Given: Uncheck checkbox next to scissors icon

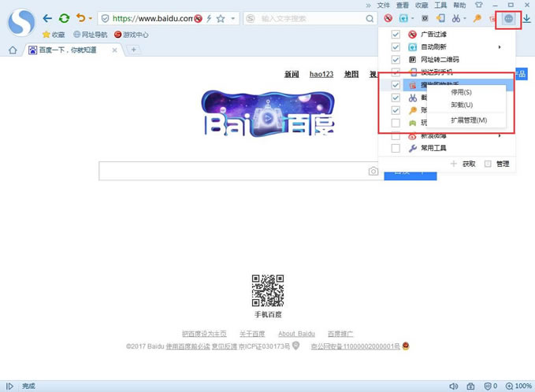Looking at the screenshot, I should pyautogui.click(x=396, y=98).
